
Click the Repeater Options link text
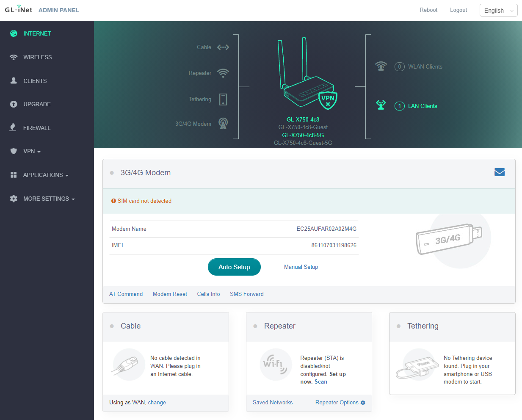[x=337, y=402]
